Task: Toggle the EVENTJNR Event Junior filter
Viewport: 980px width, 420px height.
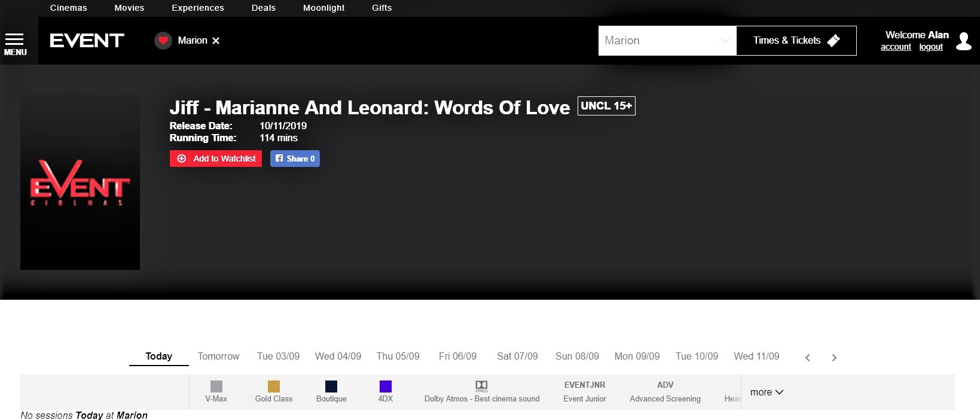Action: point(585,392)
